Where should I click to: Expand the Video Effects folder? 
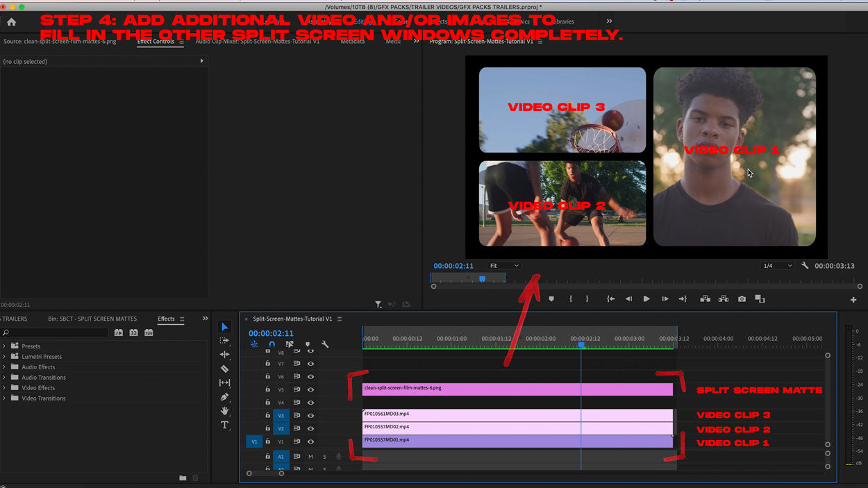tap(5, 388)
